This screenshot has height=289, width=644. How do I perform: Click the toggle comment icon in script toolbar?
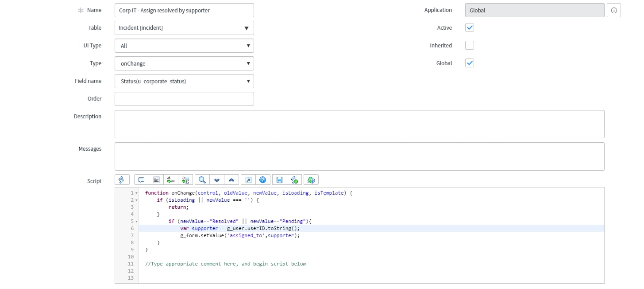tap(141, 180)
